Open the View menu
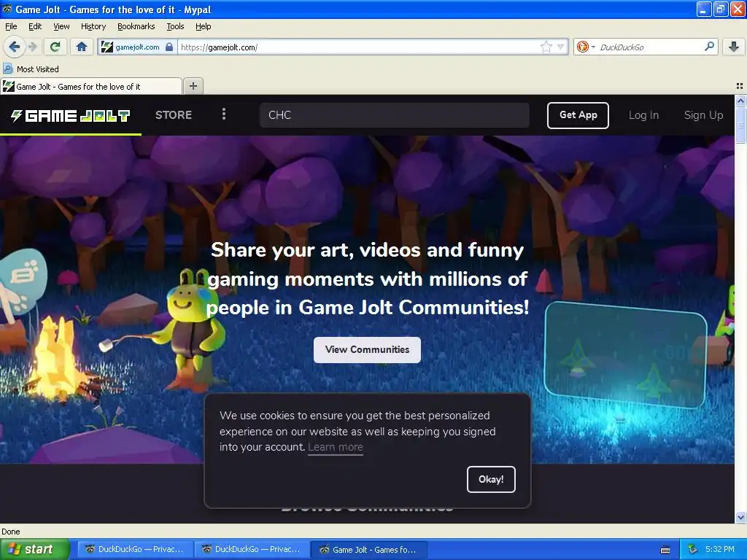Viewport: 747px width, 560px height. point(61,26)
